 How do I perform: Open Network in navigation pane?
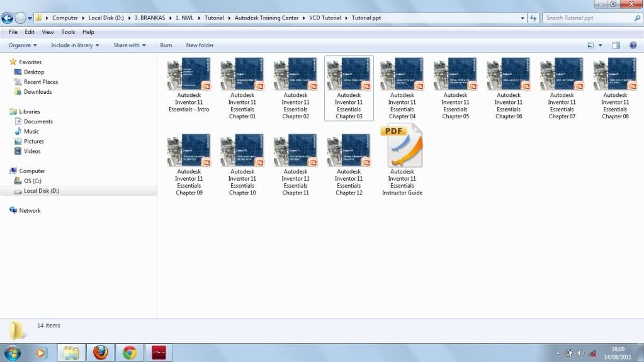25,210
